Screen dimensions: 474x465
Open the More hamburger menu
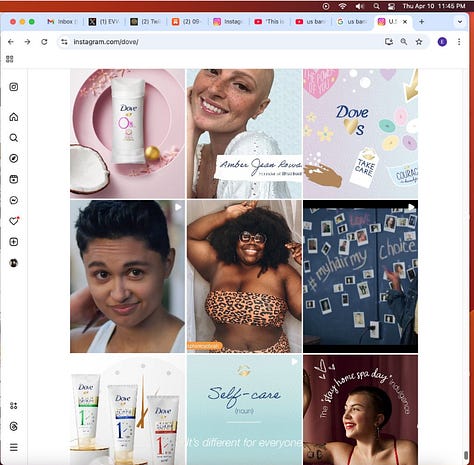click(14, 447)
